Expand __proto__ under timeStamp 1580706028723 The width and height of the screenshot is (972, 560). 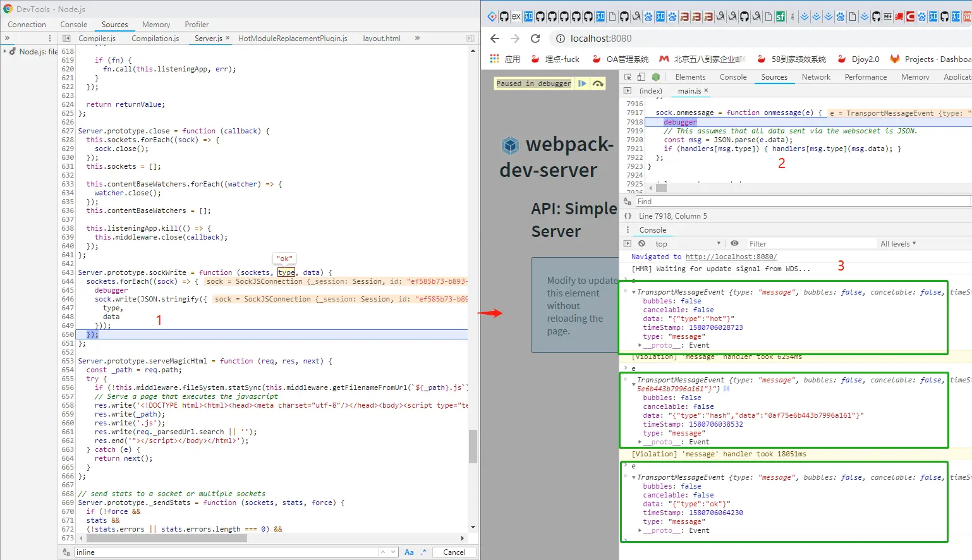pyautogui.click(x=640, y=345)
